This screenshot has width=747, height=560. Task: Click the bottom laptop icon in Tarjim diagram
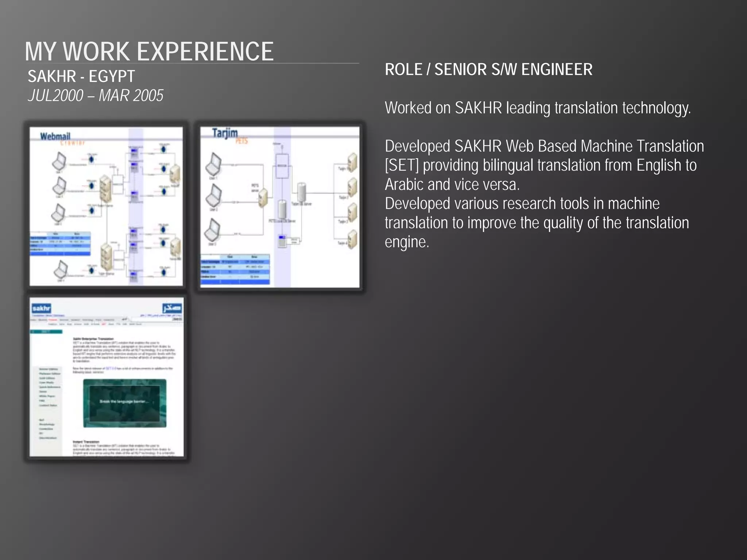(213, 231)
